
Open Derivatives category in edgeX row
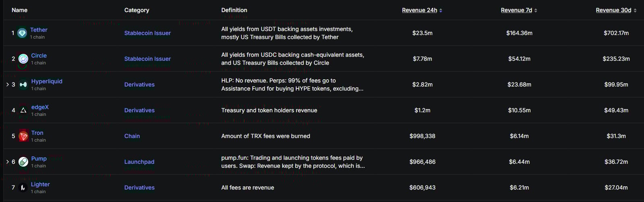139,110
